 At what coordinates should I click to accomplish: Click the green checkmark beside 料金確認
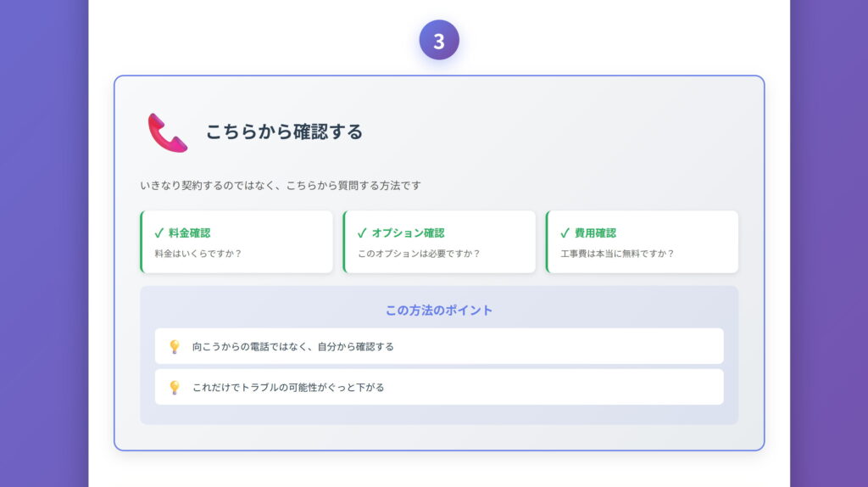[159, 232]
